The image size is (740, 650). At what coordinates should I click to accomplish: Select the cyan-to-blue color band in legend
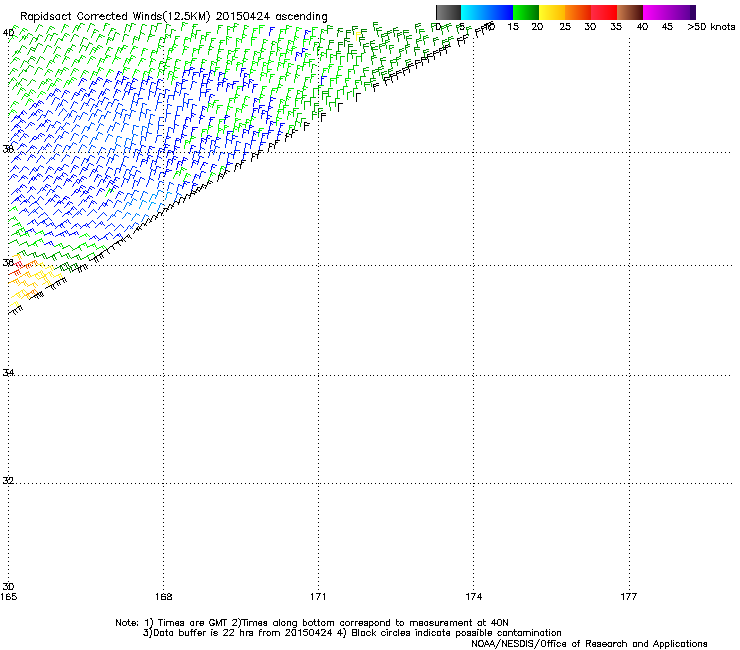coord(487,12)
